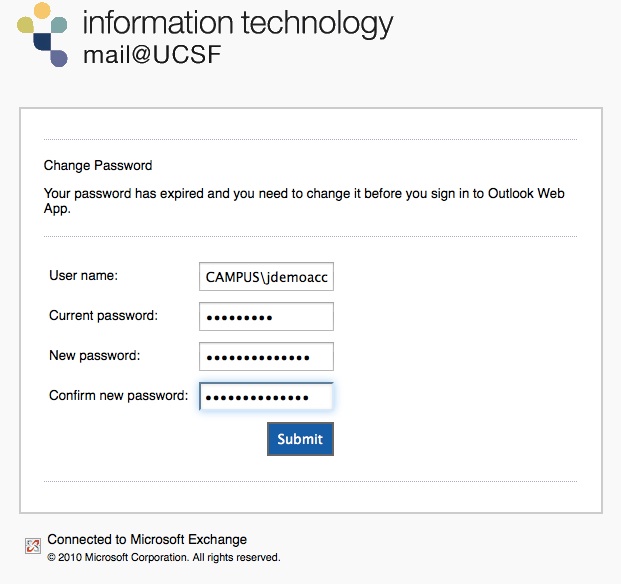Viewport: 621px width, 584px height.
Task: Focus the Confirm new password field
Action: tap(266, 396)
